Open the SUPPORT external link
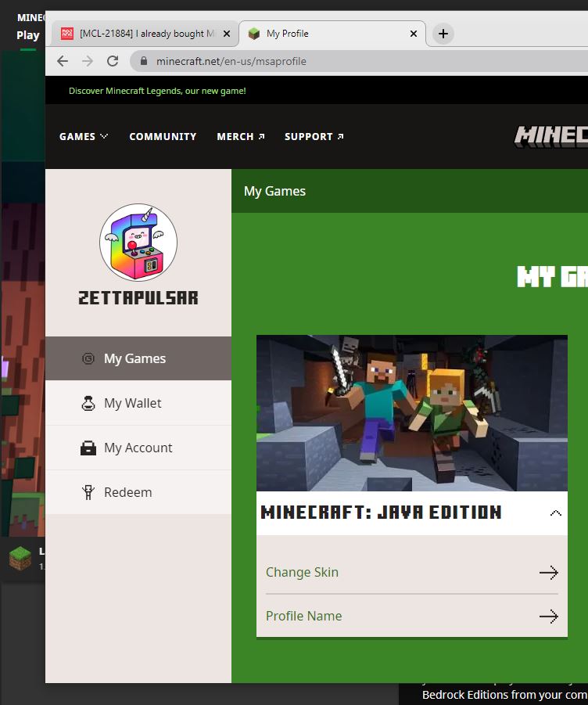This screenshot has width=588, height=705. click(x=314, y=136)
